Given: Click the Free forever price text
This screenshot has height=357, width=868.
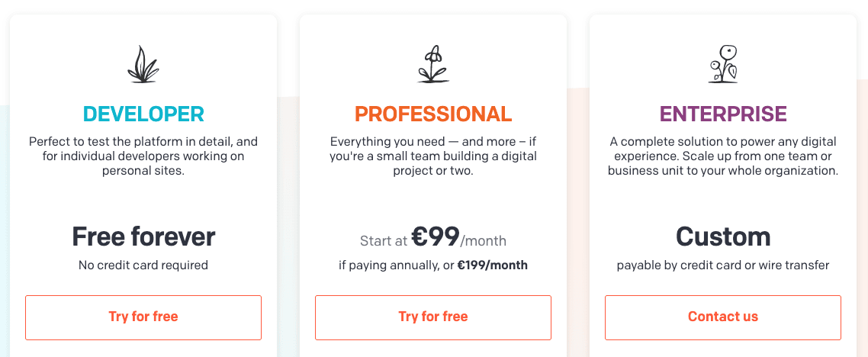Looking at the screenshot, I should 143,237.
